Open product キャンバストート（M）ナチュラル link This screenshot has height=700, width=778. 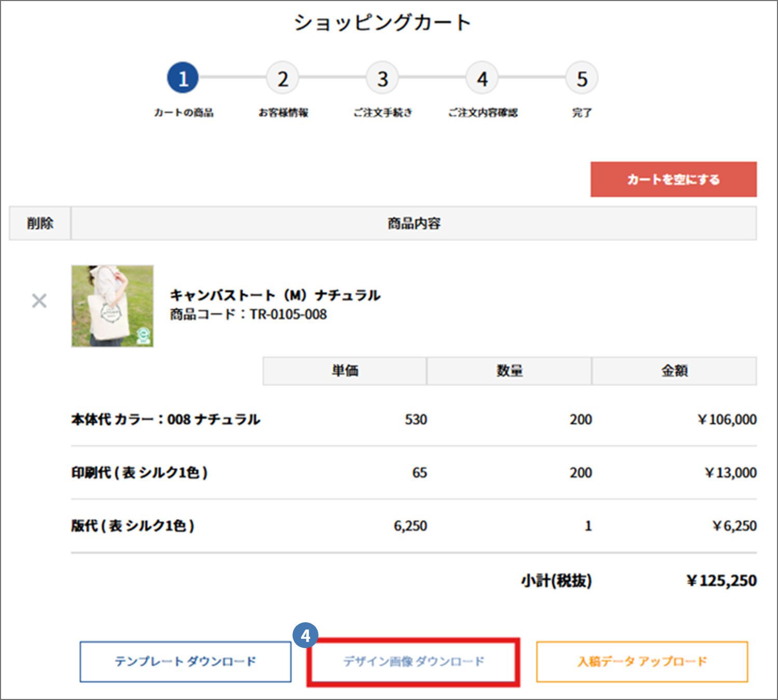(274, 296)
